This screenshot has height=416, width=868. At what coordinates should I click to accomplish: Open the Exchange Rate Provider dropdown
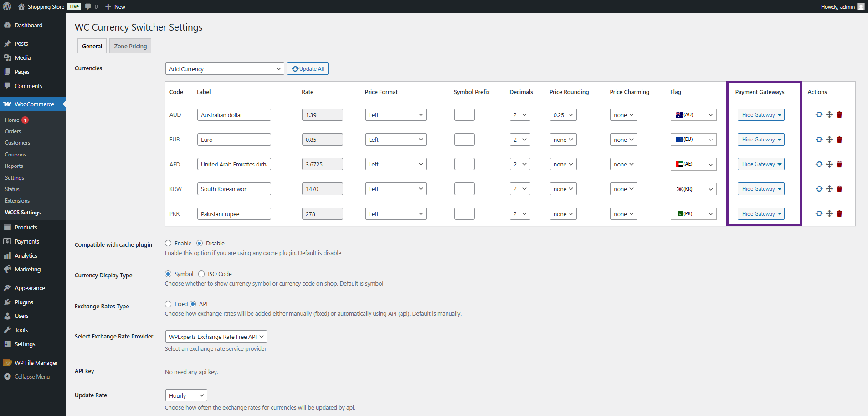[216, 337]
